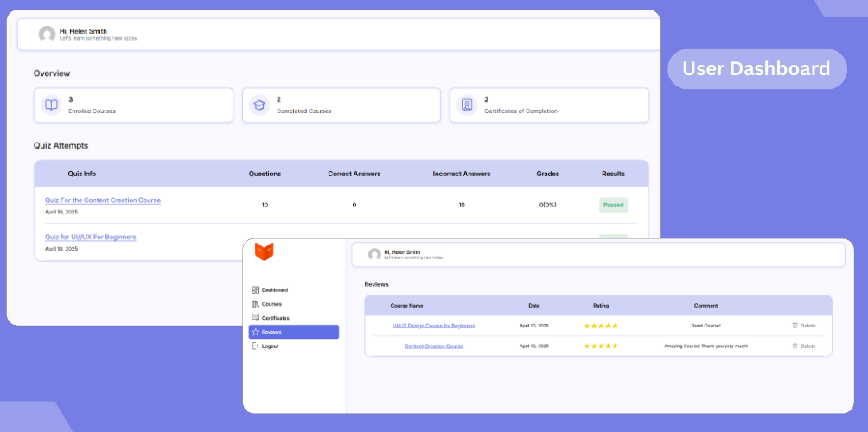Delete the Amazing Course review

804,346
